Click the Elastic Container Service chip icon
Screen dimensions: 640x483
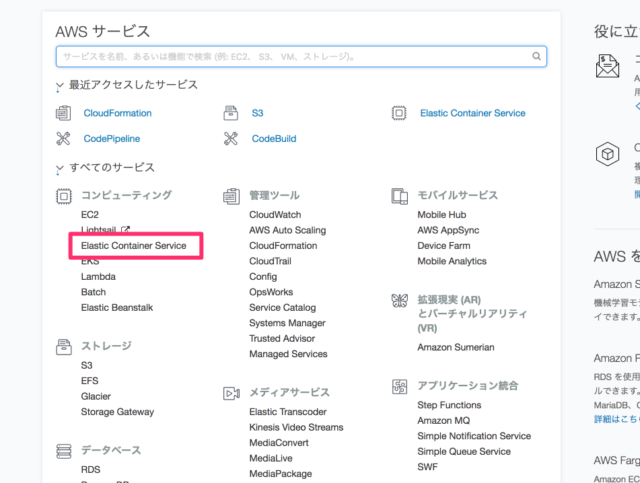[399, 113]
